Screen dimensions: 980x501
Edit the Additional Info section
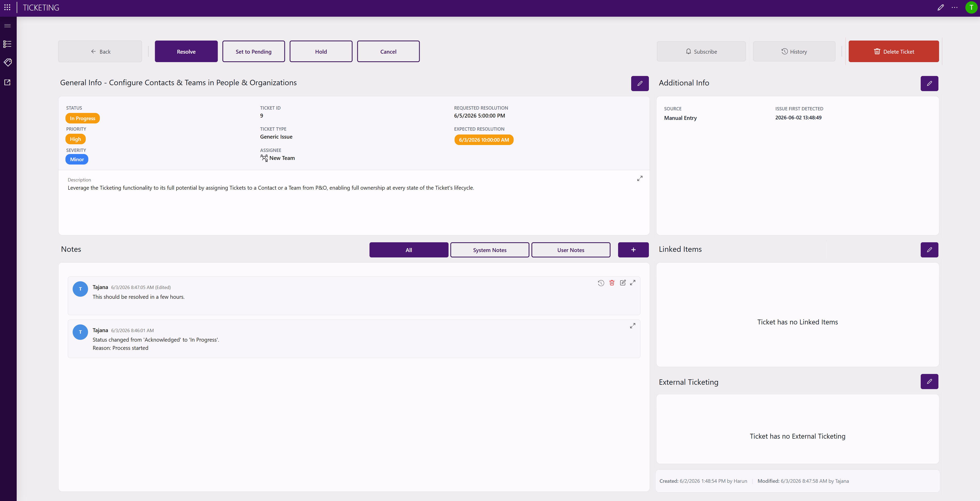click(929, 83)
